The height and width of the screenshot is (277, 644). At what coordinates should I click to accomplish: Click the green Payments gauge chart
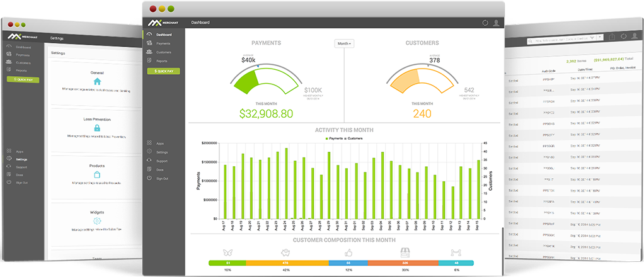[266, 80]
